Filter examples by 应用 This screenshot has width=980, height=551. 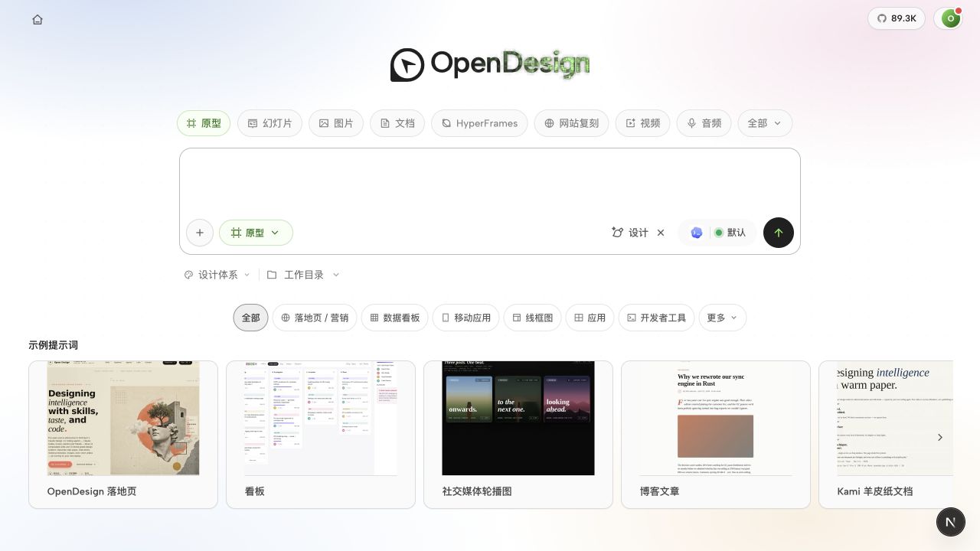pyautogui.click(x=590, y=318)
